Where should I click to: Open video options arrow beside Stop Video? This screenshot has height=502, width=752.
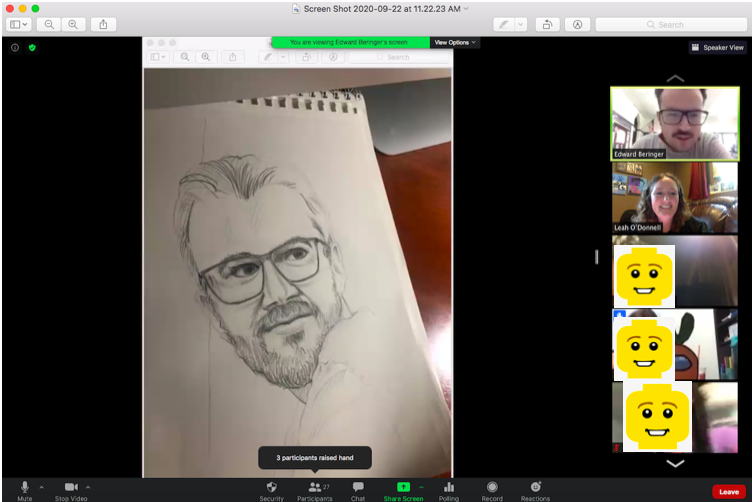[x=88, y=487]
